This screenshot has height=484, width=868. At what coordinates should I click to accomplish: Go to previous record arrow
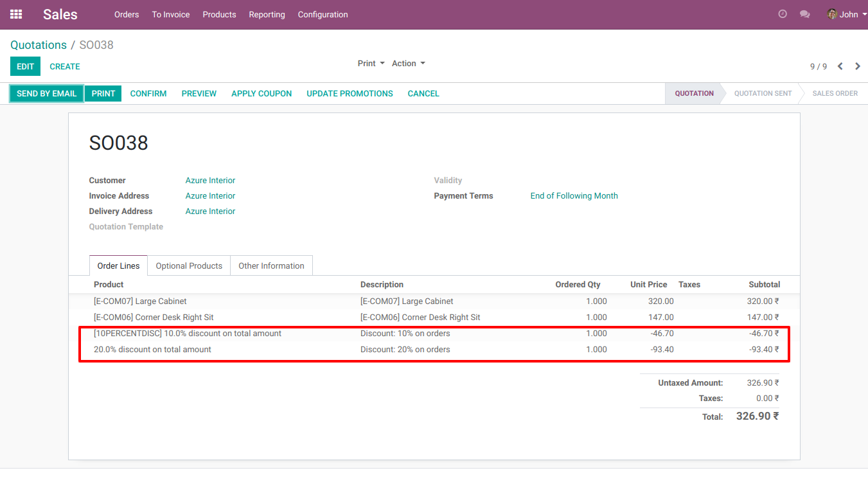point(840,66)
